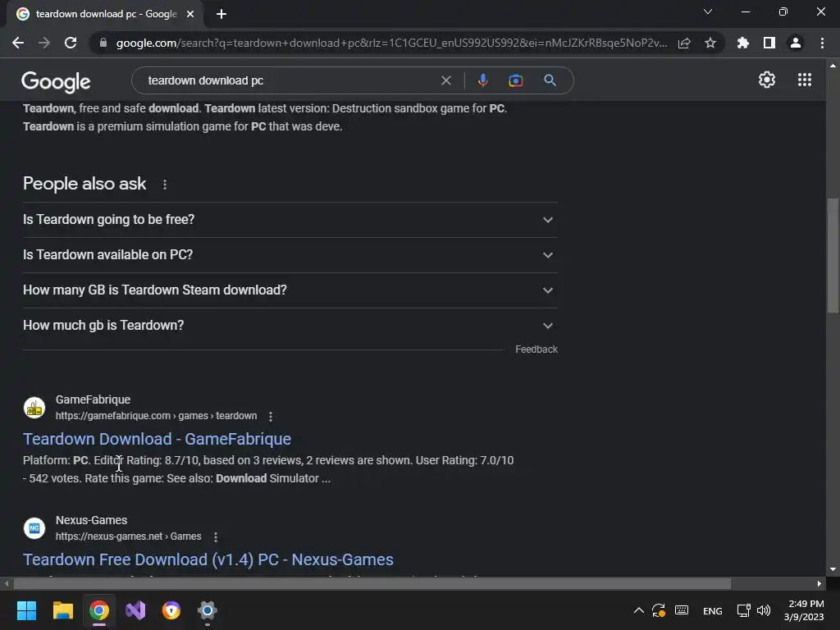Viewport: 840px width, 630px height.
Task: Open volume control in tray
Action: [x=764, y=610]
